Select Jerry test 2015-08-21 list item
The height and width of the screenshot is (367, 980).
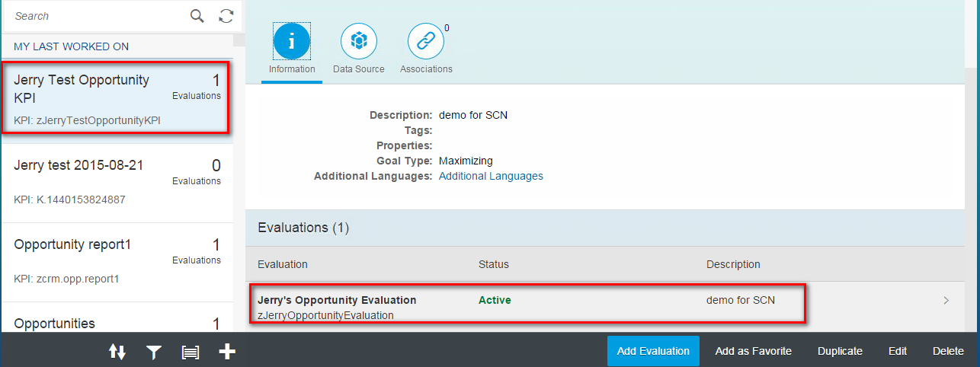(117, 183)
